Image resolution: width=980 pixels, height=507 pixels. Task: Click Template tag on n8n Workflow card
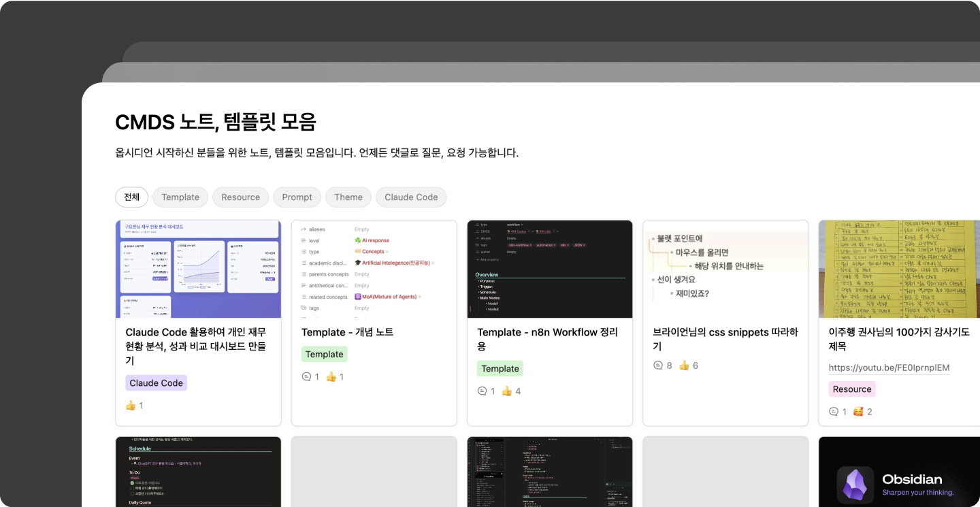(x=500, y=369)
